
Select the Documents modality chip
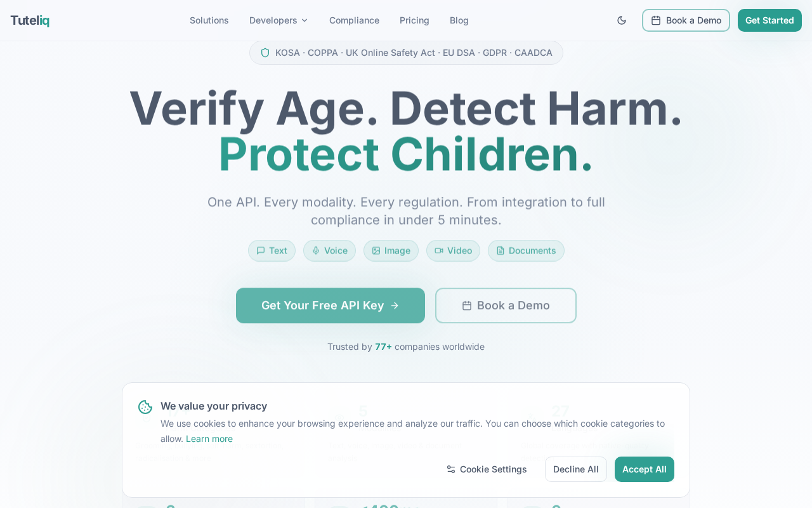[x=526, y=251]
